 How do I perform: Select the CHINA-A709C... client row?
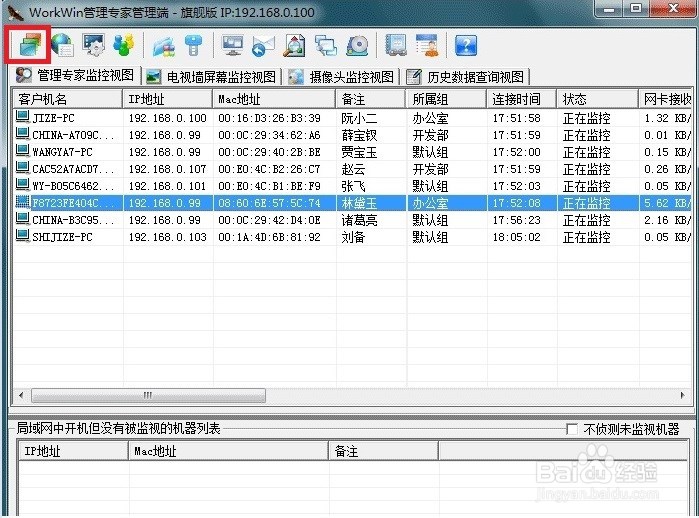click(352, 135)
